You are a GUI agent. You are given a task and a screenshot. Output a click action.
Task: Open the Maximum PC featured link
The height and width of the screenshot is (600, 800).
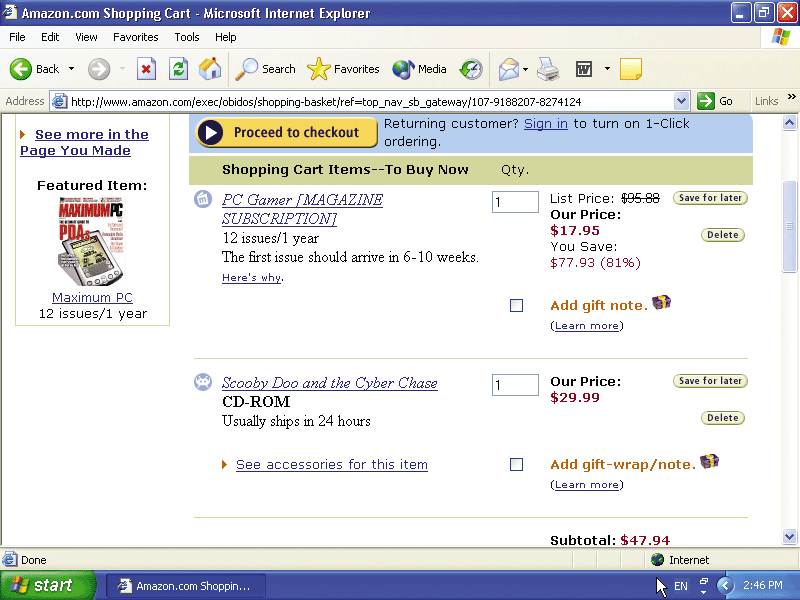coord(92,297)
